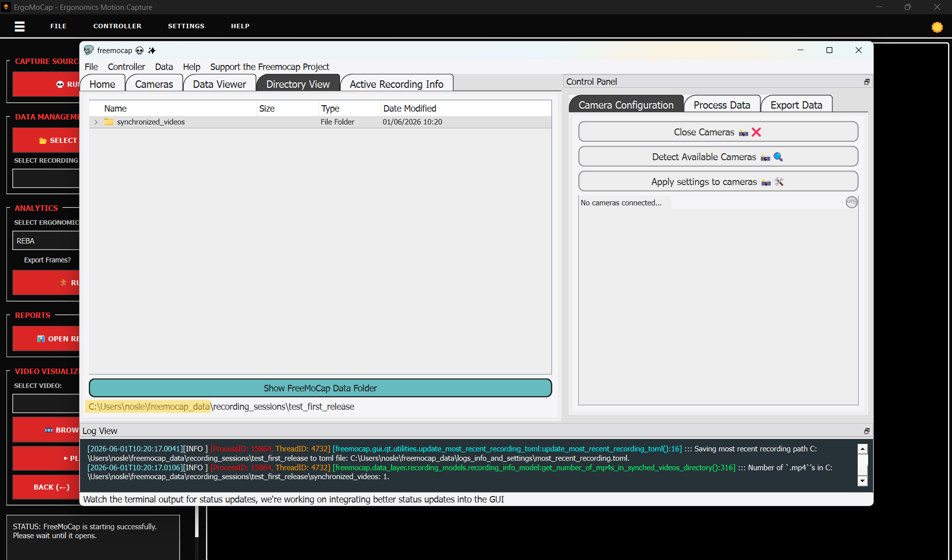Viewport: 952px width, 560px height.
Task: Switch to the Home tab
Action: tap(102, 84)
